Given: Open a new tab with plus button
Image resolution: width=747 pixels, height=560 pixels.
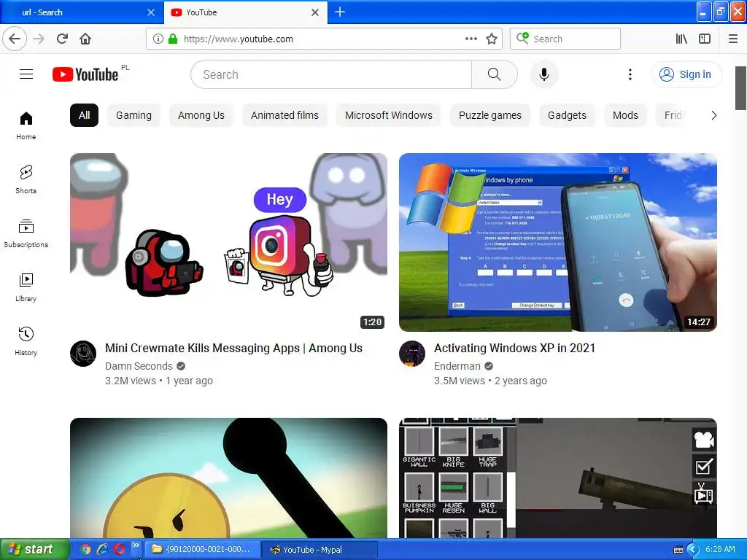Looking at the screenshot, I should [x=340, y=12].
